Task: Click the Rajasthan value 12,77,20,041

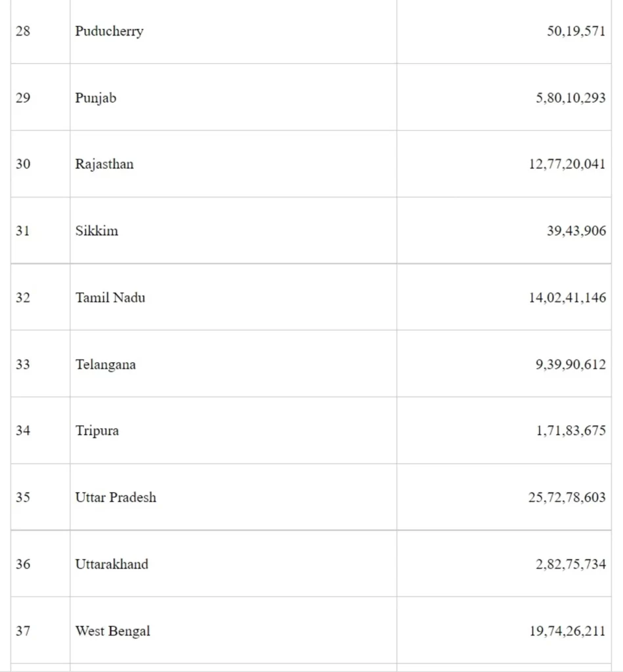Action: point(567,164)
